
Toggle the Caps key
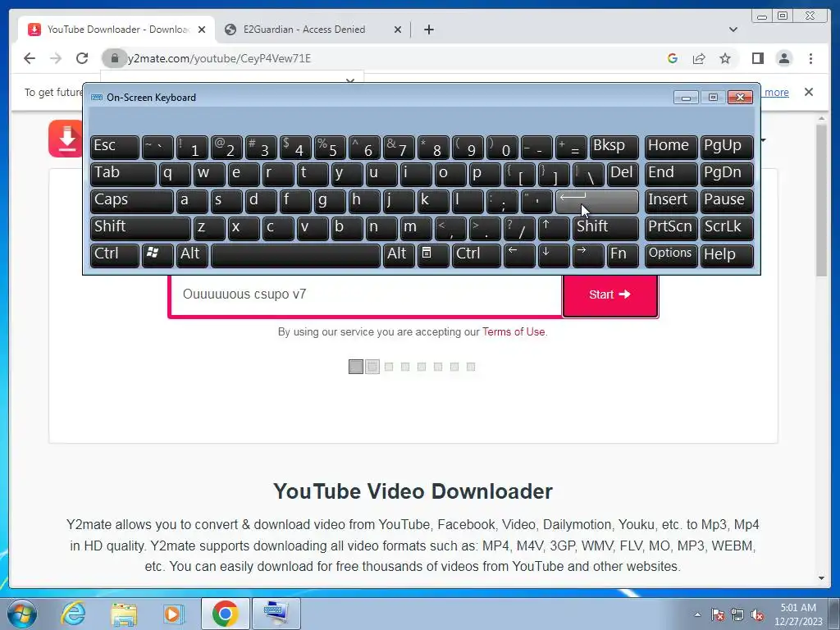tap(132, 201)
